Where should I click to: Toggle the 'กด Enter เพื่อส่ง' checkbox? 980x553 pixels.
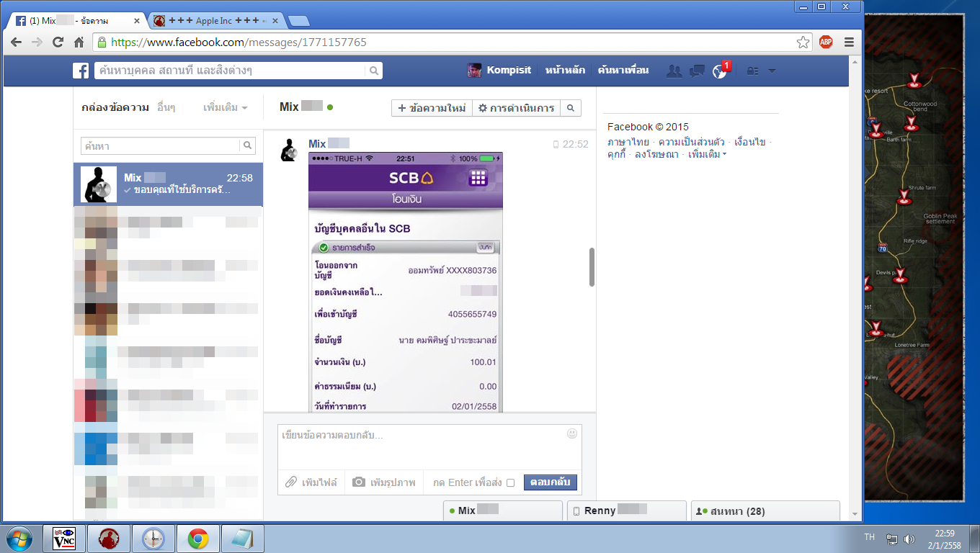[510, 482]
